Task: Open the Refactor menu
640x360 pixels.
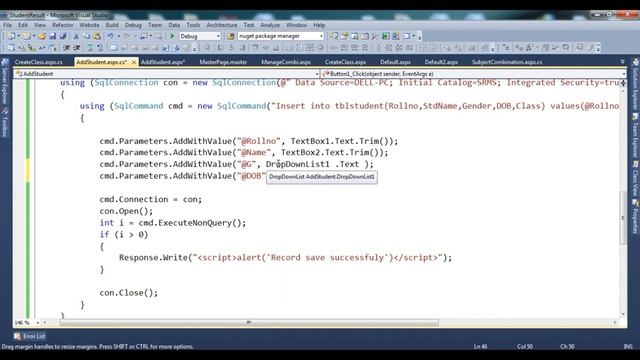Action: [x=62, y=25]
